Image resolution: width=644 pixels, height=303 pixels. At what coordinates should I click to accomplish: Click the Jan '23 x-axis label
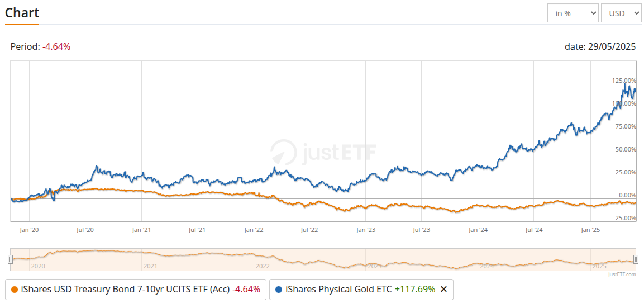365,230
